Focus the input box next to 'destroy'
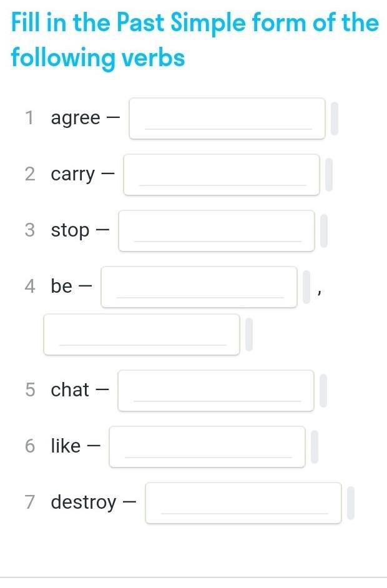 point(243,503)
